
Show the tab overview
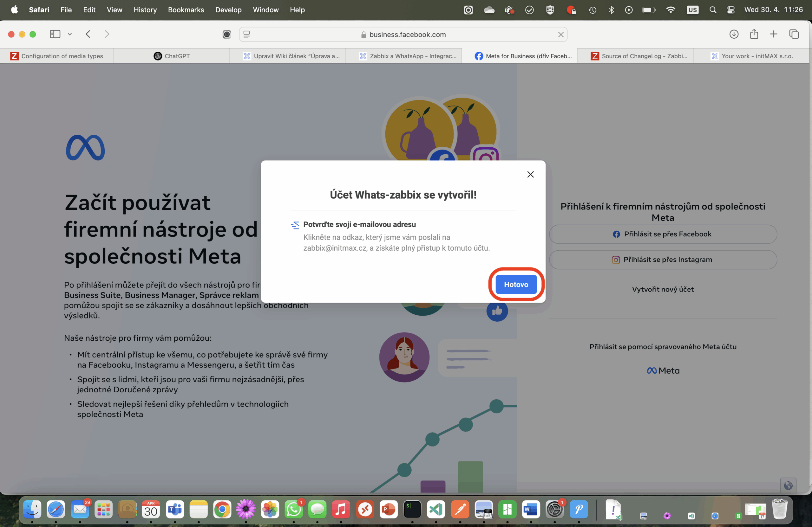point(794,34)
